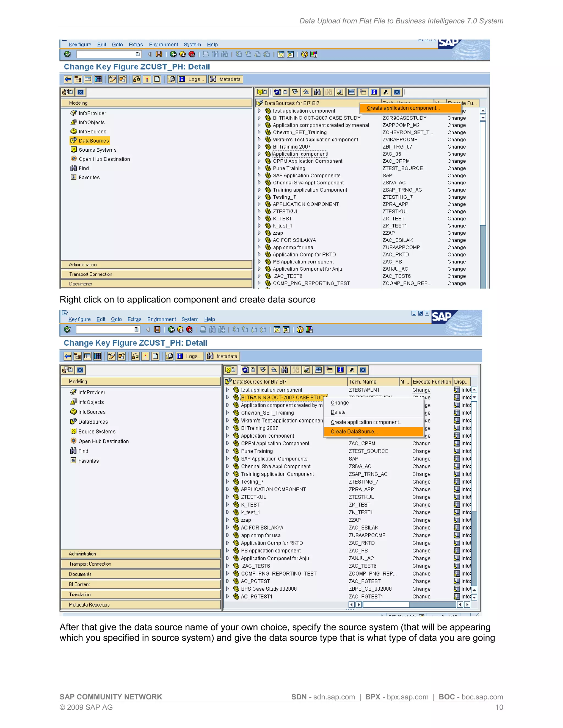Click 'ZBPS_CS_032008' technical name cell
Viewport: 563px width, 728px height.
click(370, 589)
